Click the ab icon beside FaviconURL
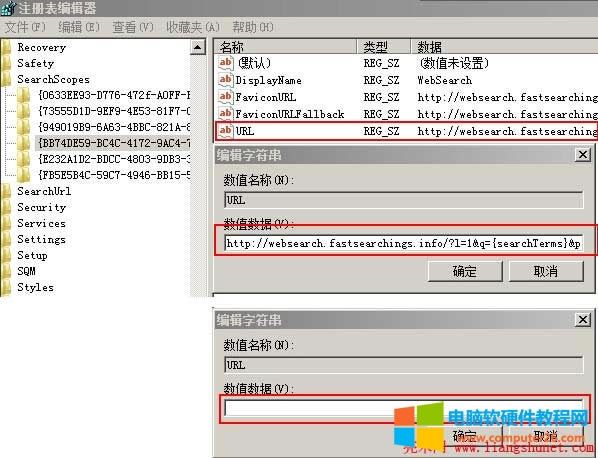Image resolution: width=598 pixels, height=458 pixels. [x=225, y=96]
